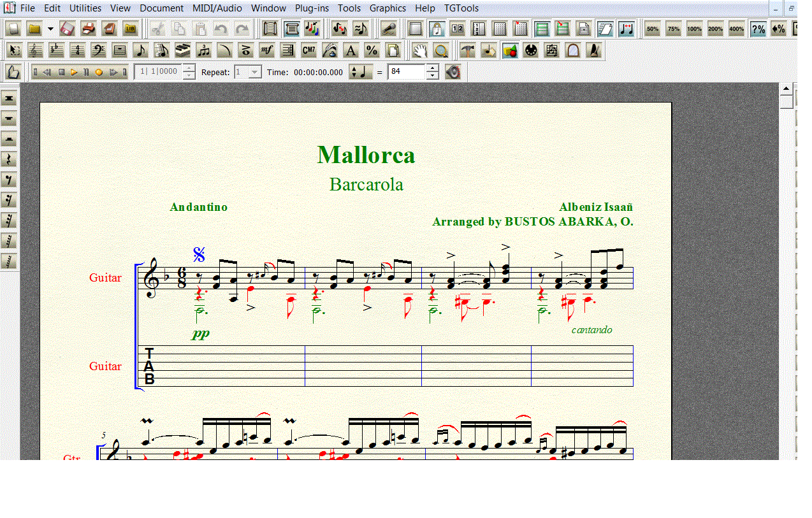This screenshot has width=812, height=518.
Task: Choose the quarter rest in the rest palette
Action: coord(10,159)
